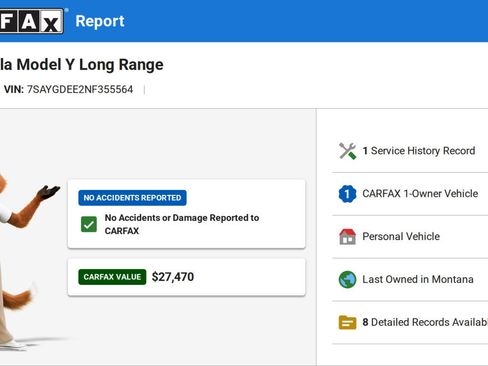Screen dimensions: 488x366
Task: Click the blue 1-Owner badge icon
Action: [347, 194]
